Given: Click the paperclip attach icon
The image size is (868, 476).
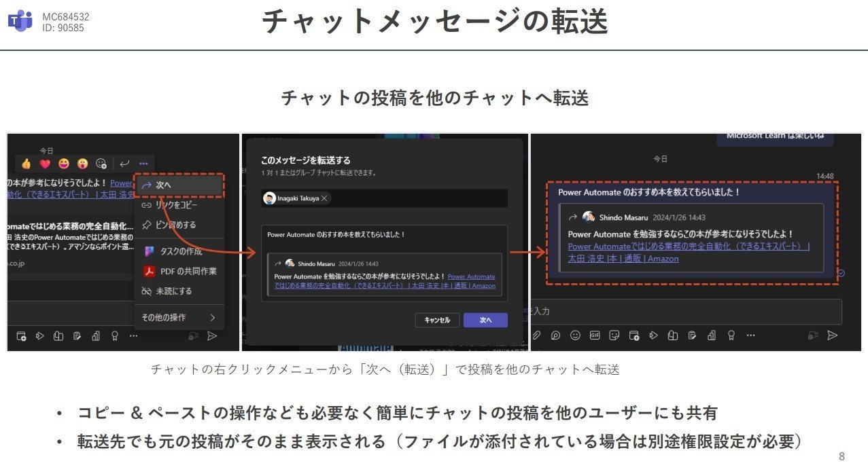Looking at the screenshot, I should 536,335.
